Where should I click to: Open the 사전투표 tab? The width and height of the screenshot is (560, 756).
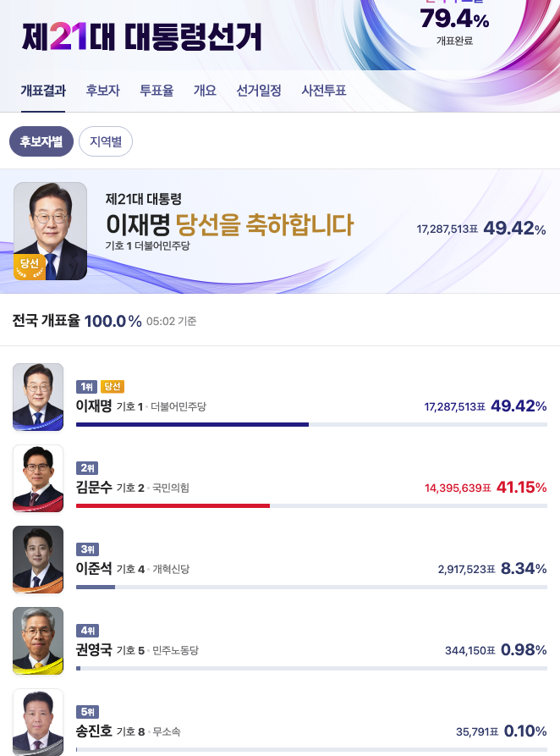324,91
